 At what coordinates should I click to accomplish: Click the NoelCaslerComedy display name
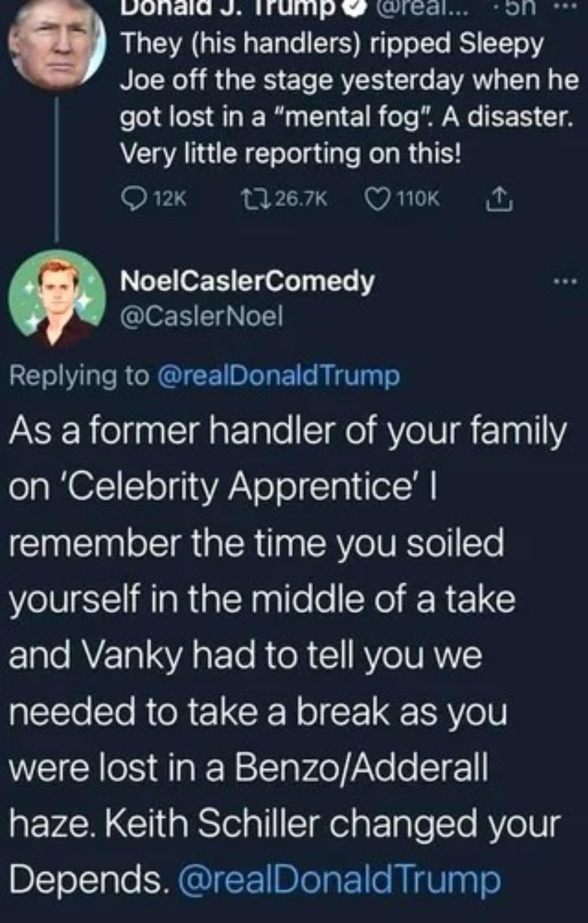247,281
